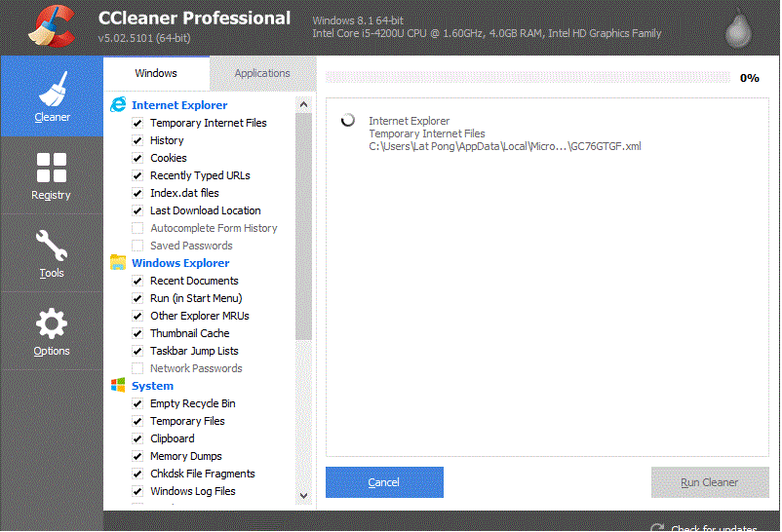Toggle Thumbnail Cache checkbox
Image resolution: width=782 pixels, height=532 pixels.
click(x=137, y=333)
